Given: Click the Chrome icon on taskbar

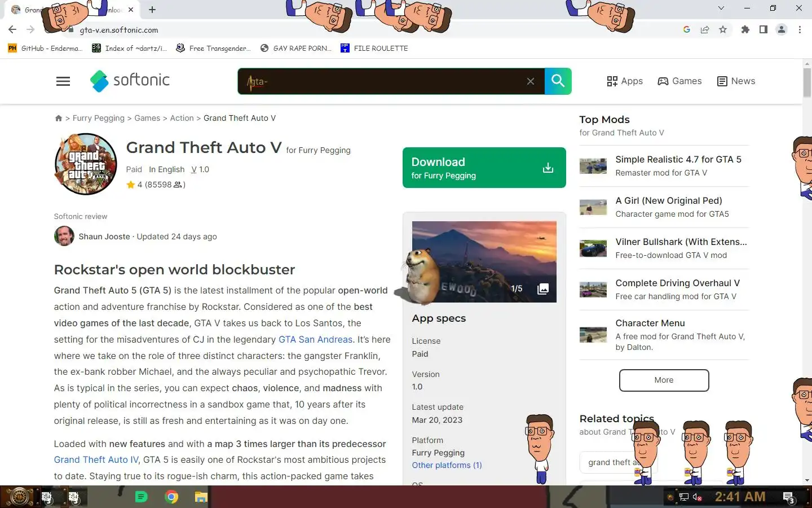Looking at the screenshot, I should (x=171, y=497).
